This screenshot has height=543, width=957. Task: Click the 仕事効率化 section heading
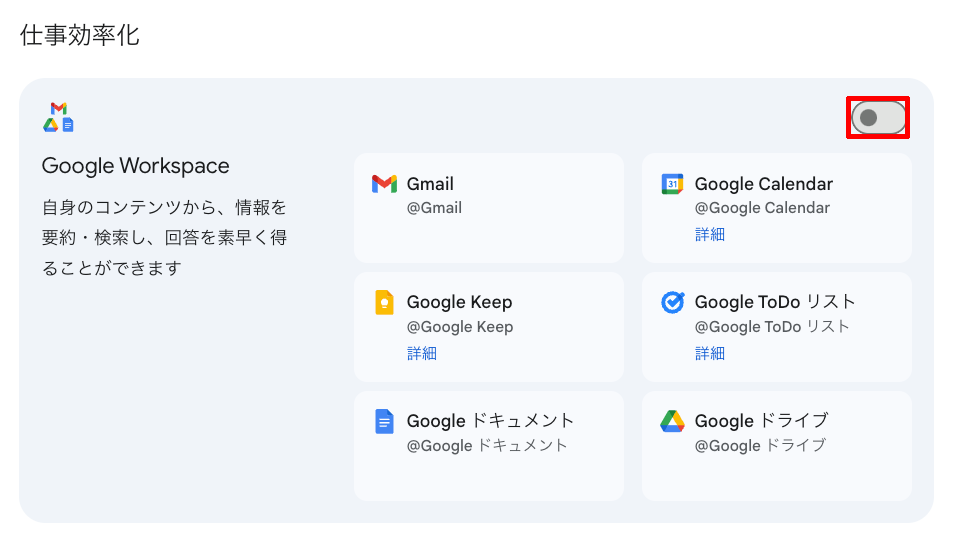pos(80,36)
